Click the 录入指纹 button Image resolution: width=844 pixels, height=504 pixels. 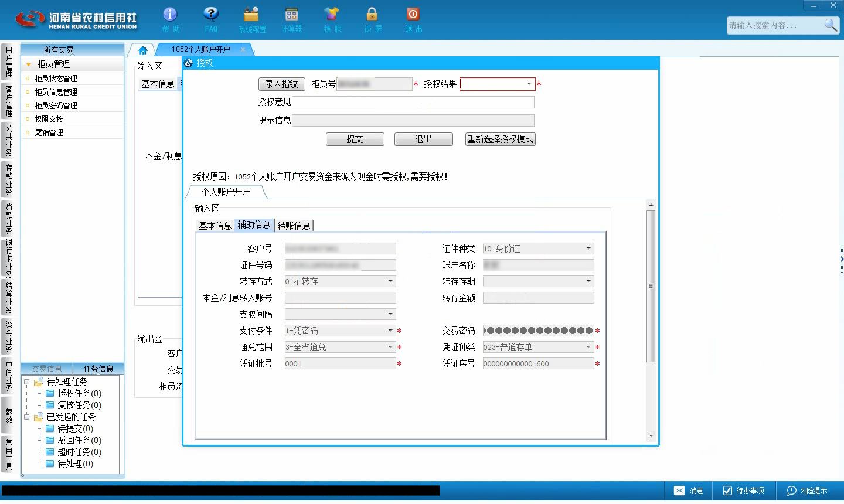point(281,84)
